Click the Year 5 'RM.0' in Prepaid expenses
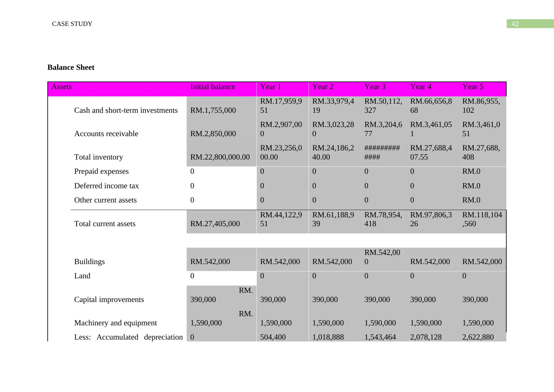The image size is (554, 392). click(471, 171)
